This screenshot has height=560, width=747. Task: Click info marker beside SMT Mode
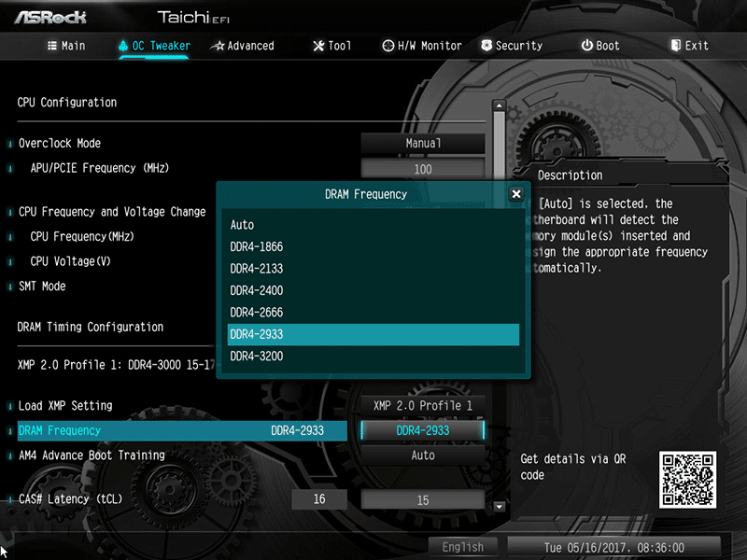[10, 287]
